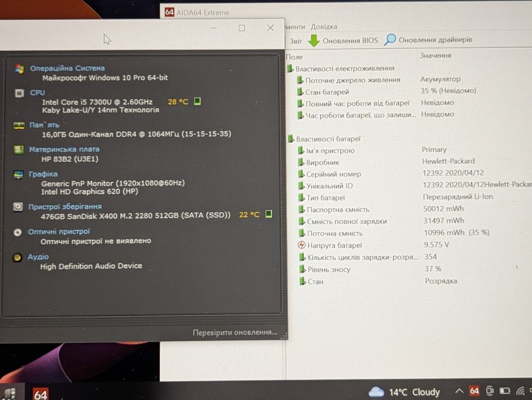Screen dimensions: 532x400
Task: Click the green BIOS update arrow icon
Action: tap(314, 40)
